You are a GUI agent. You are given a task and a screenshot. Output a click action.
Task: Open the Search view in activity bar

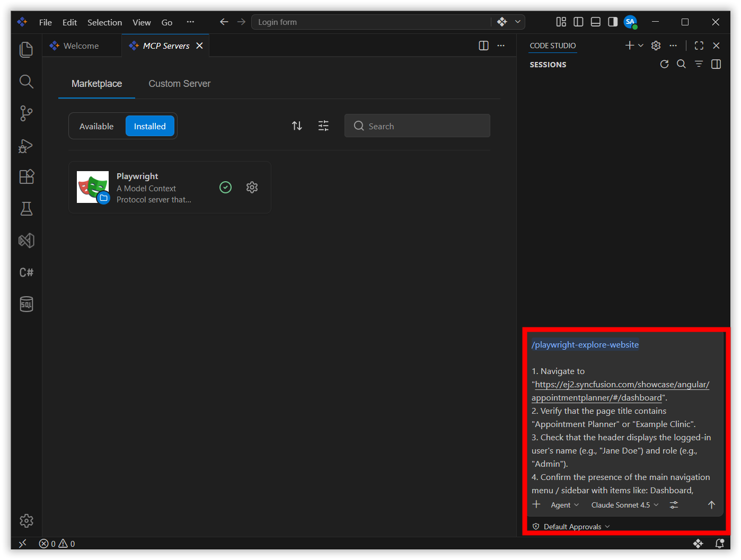26,82
